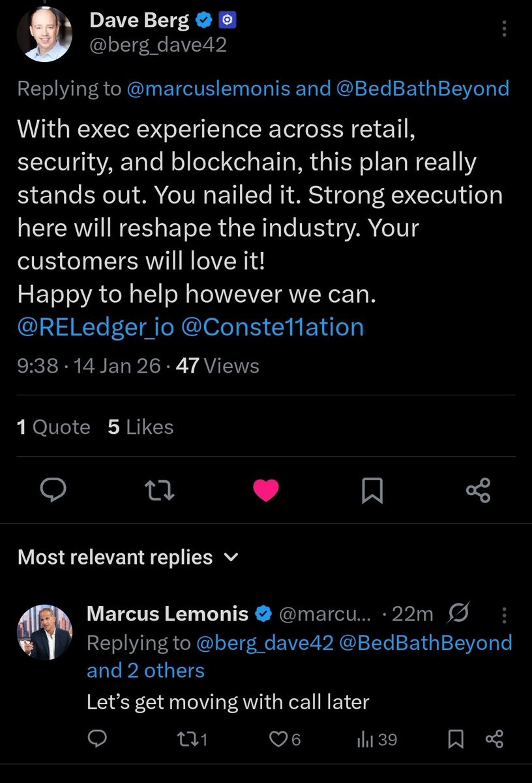
Task: Open the @Conste11ation mention link
Action: [x=272, y=326]
